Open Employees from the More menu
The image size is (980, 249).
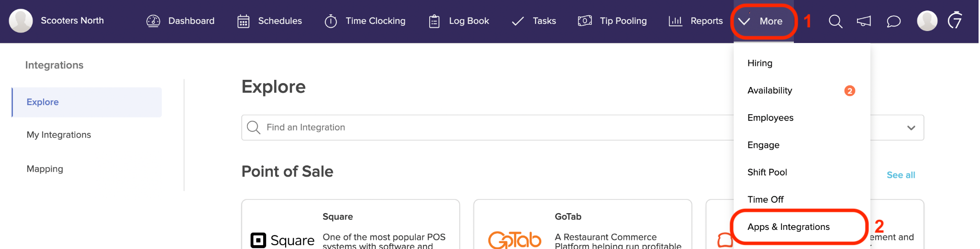[x=770, y=118]
